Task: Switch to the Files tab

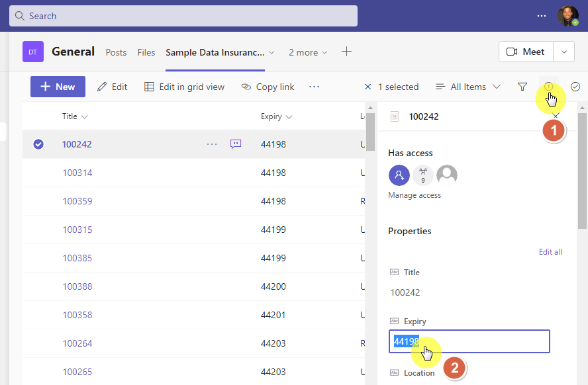Action: [146, 52]
